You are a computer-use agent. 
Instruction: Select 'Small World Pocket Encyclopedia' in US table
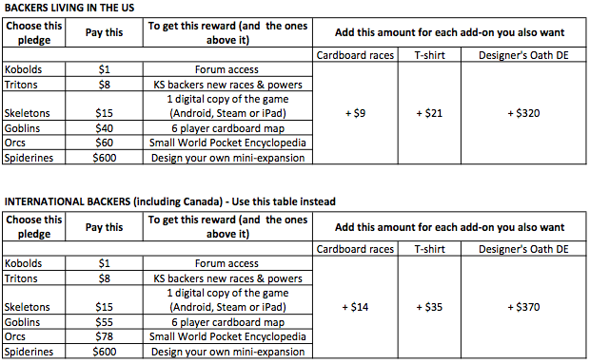(x=227, y=143)
